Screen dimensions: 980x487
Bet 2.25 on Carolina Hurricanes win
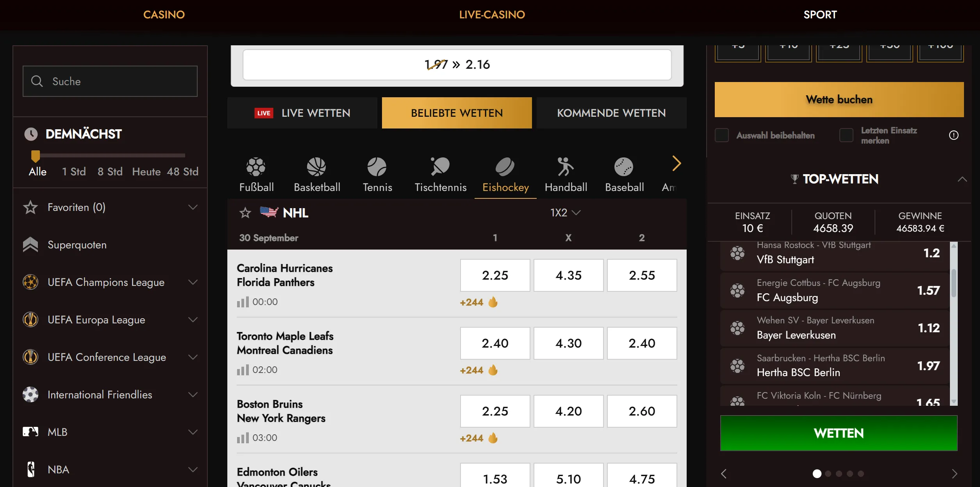[495, 275]
